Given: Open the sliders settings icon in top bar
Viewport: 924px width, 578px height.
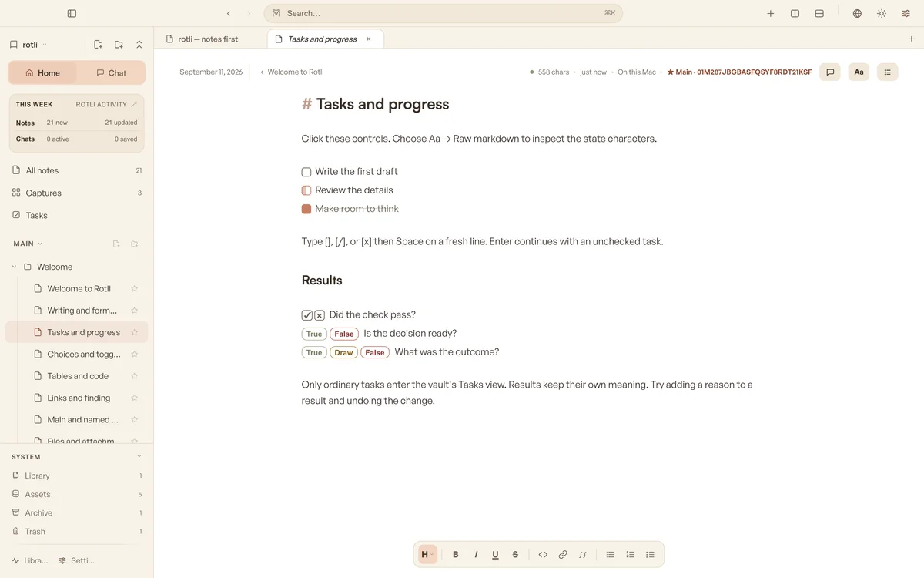Looking at the screenshot, I should tap(906, 13).
